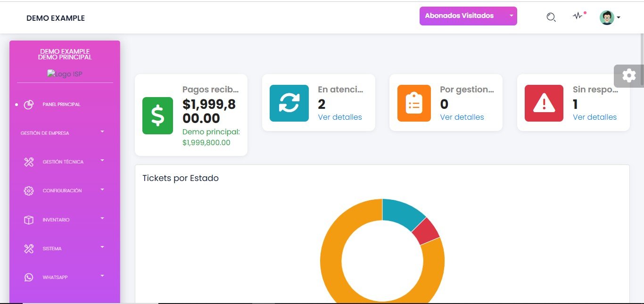Open the user avatar profile menu
This screenshot has width=644, height=304.
pos(609,17)
